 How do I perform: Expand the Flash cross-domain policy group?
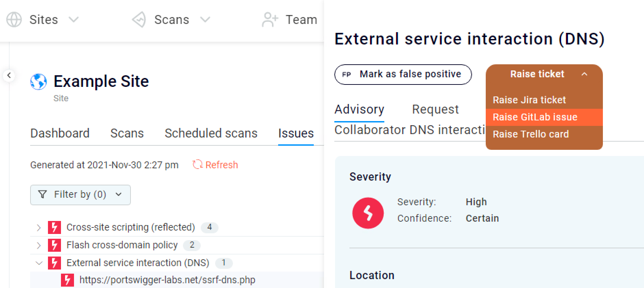tap(39, 245)
